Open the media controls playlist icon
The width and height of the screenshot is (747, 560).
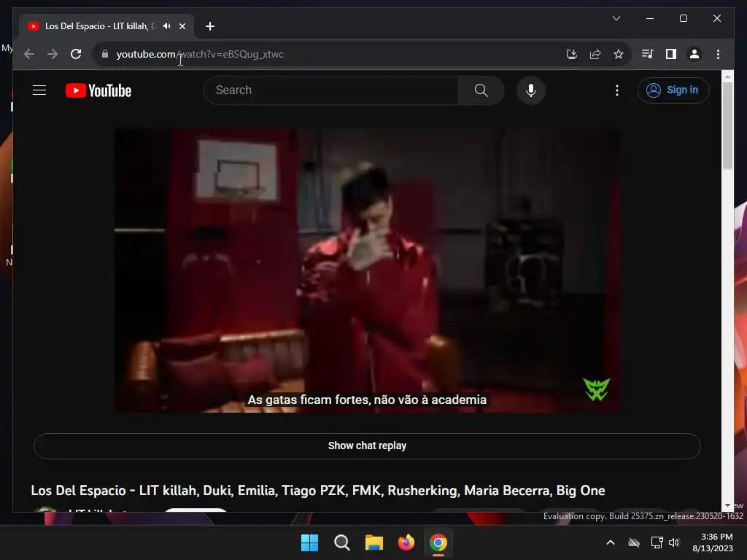coord(648,54)
